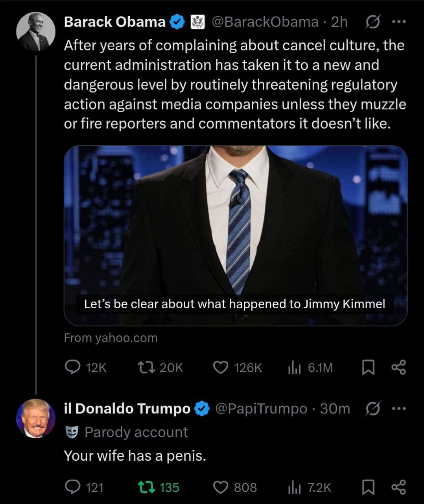Open the @PapiTrumpo profile handle
This screenshot has height=504, width=424.
point(261,409)
